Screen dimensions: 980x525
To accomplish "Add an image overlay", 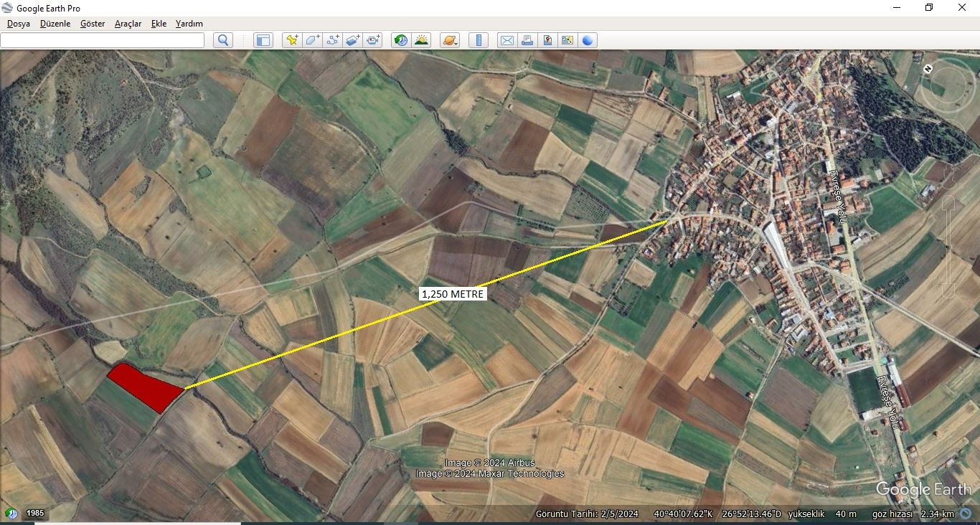I will 353,40.
